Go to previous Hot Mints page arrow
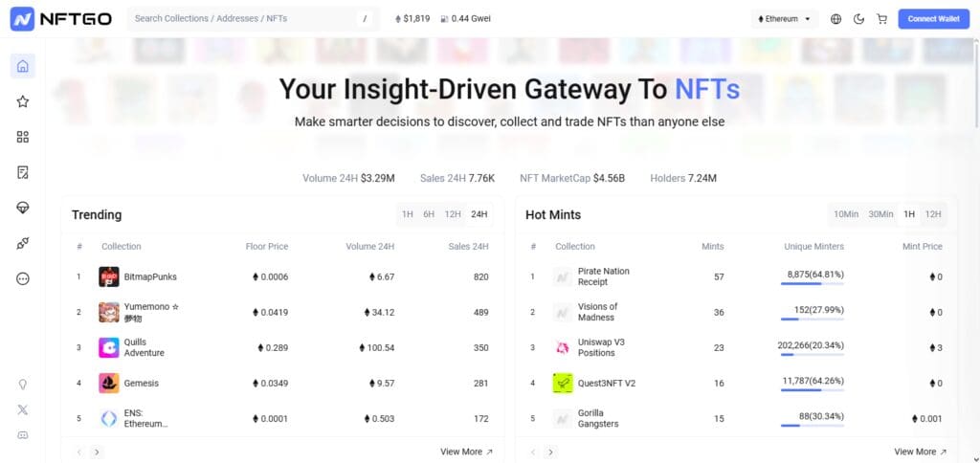 point(533,452)
